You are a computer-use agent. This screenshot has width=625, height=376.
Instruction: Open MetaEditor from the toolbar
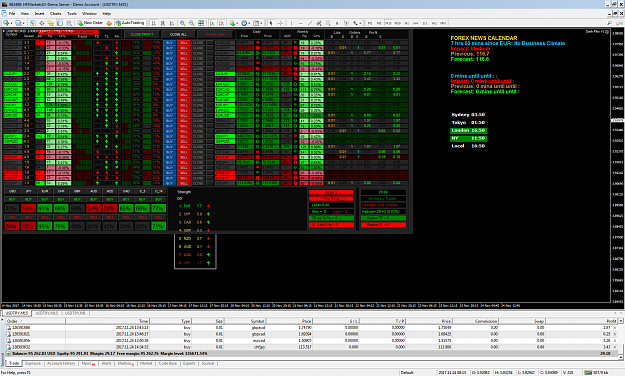[x=108, y=23]
